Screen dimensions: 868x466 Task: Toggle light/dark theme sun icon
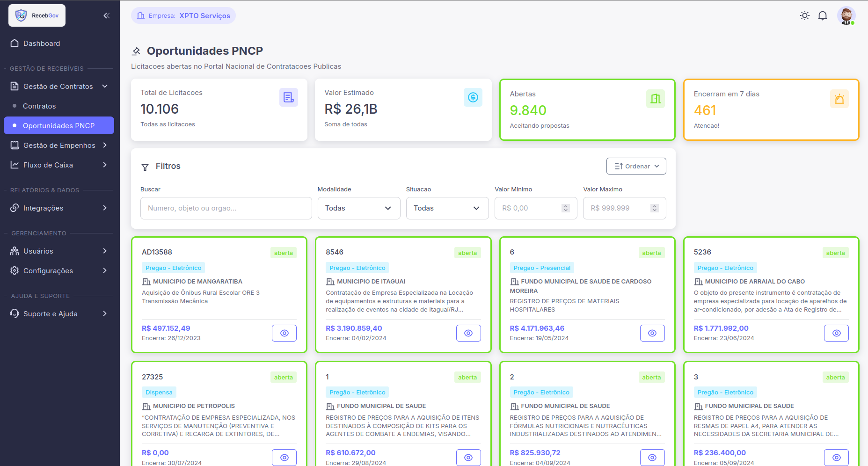pos(804,15)
